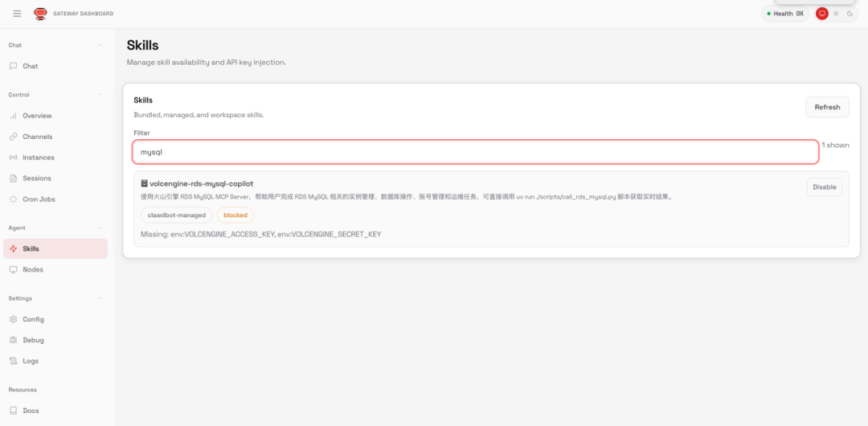
Task: Click 'Manage skill availability and API key injection' text
Action: pos(207,63)
